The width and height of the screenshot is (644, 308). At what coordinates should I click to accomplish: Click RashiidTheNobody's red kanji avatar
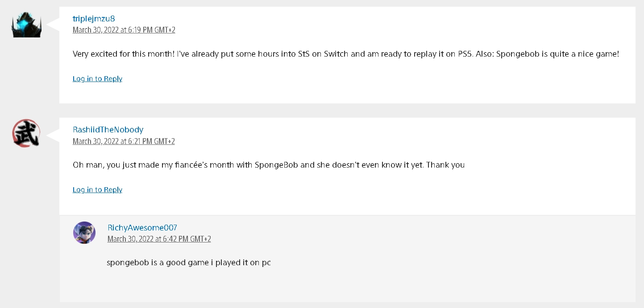(x=26, y=133)
